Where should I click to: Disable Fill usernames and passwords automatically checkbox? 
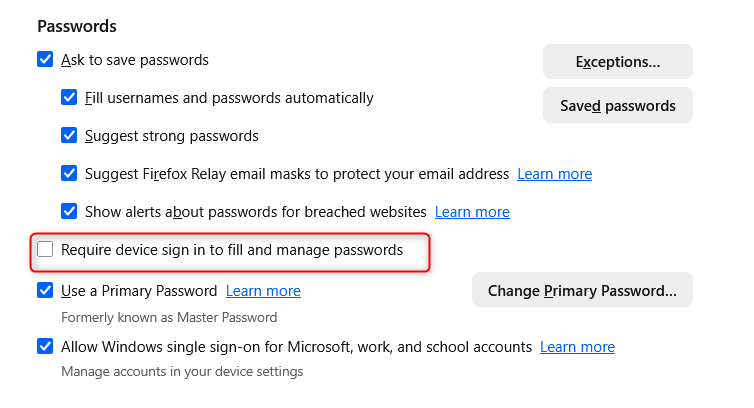pos(69,98)
